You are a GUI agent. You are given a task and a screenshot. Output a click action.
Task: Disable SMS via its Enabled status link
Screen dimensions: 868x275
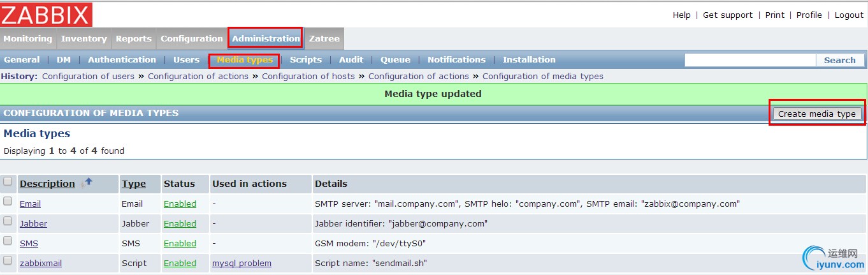pyautogui.click(x=180, y=243)
